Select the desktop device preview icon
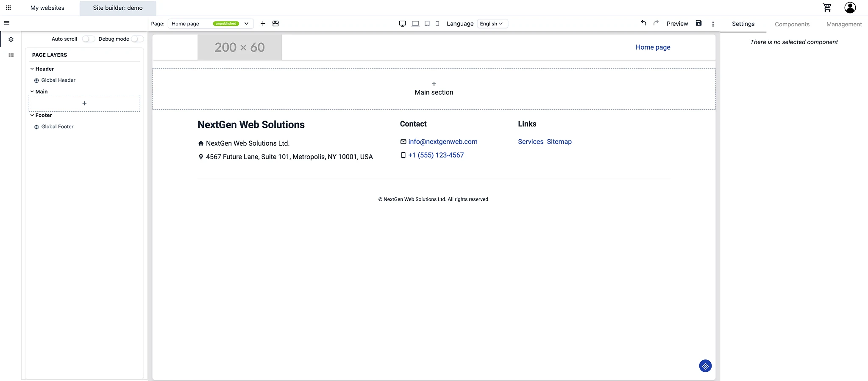Screen dimensions: 868x381 402,24
